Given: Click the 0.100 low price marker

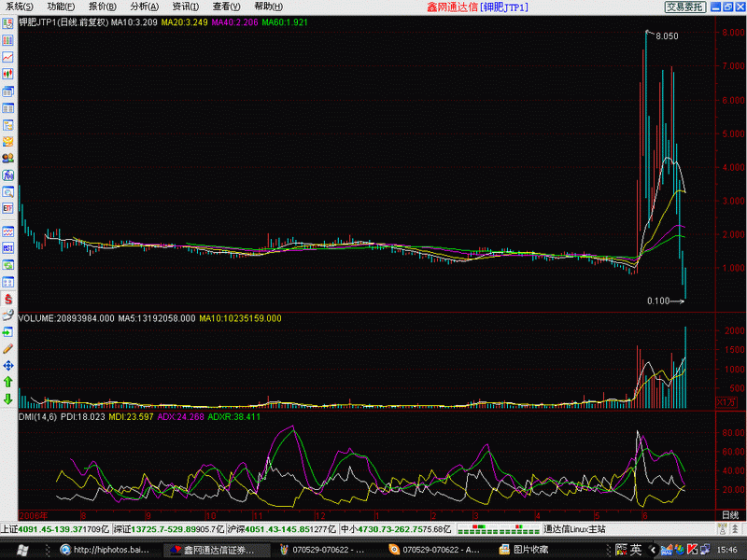Looking at the screenshot, I should [658, 301].
